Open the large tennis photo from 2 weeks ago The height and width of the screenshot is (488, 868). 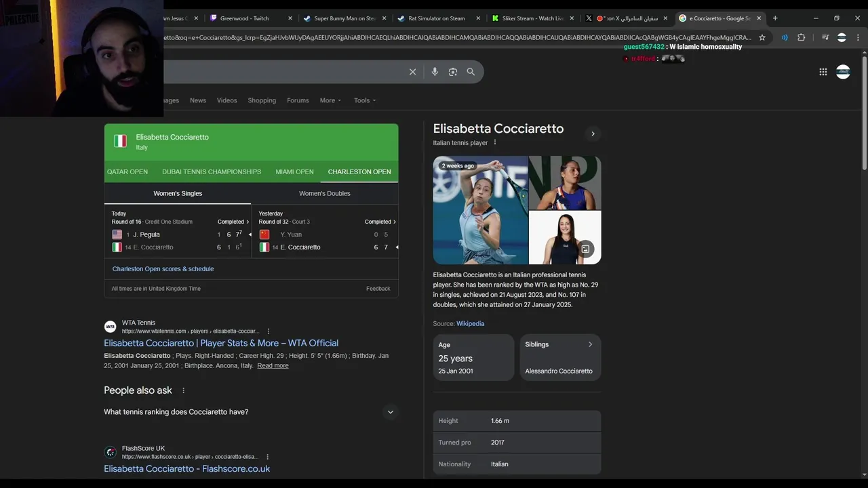tap(480, 210)
